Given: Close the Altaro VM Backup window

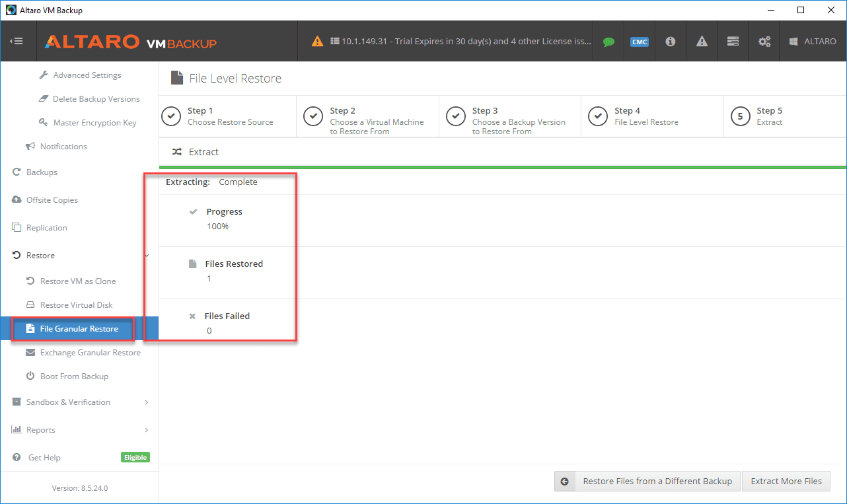Looking at the screenshot, I should click(x=831, y=10).
